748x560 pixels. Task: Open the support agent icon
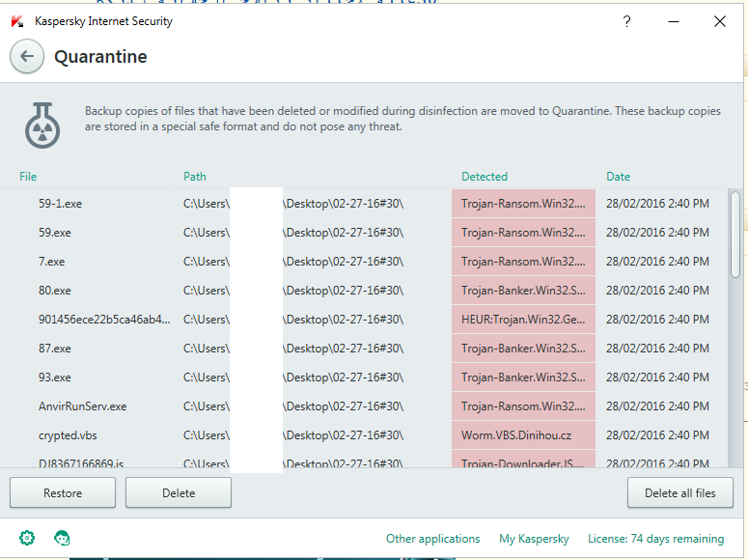(62, 538)
